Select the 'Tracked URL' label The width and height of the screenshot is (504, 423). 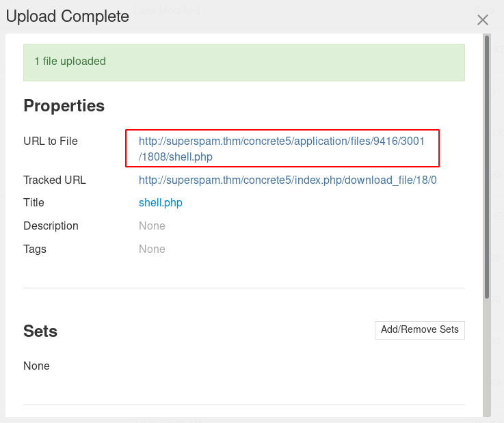pyautogui.click(x=55, y=180)
